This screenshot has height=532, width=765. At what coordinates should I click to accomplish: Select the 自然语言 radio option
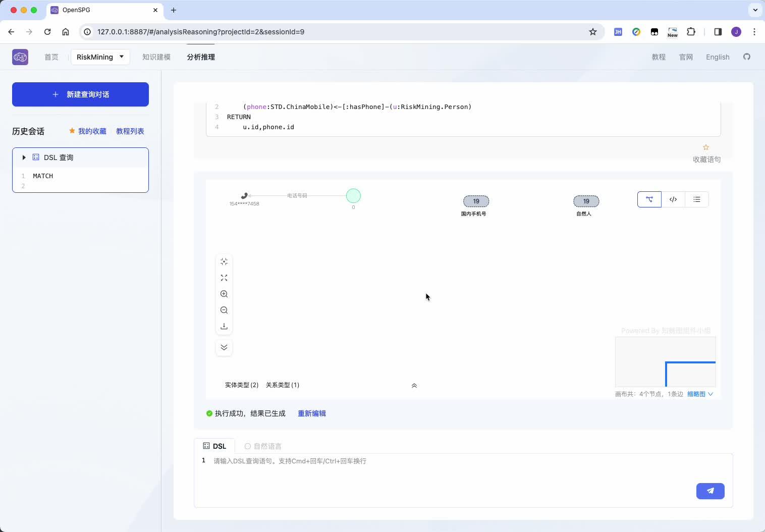[x=248, y=446]
